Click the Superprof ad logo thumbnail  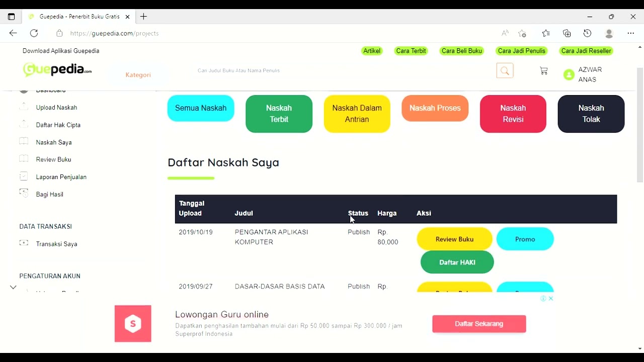click(x=133, y=324)
